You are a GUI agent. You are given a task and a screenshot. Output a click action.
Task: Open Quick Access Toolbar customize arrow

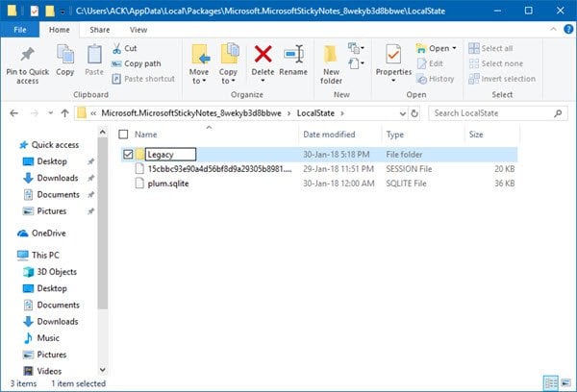click(63, 12)
